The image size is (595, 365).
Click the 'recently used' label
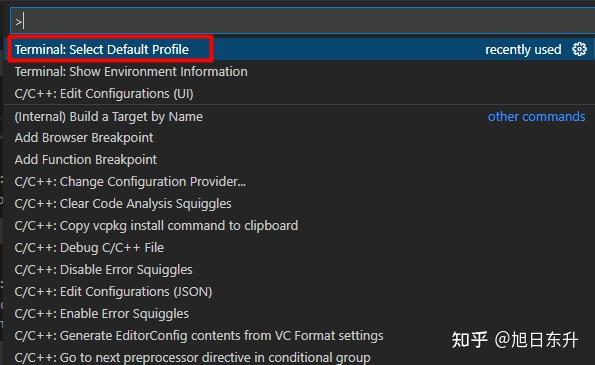[523, 49]
